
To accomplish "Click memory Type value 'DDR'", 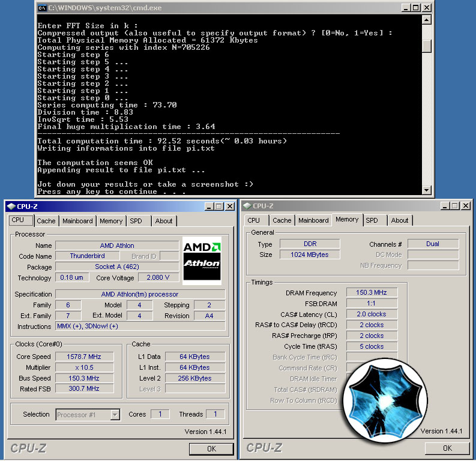I will pyautogui.click(x=310, y=244).
